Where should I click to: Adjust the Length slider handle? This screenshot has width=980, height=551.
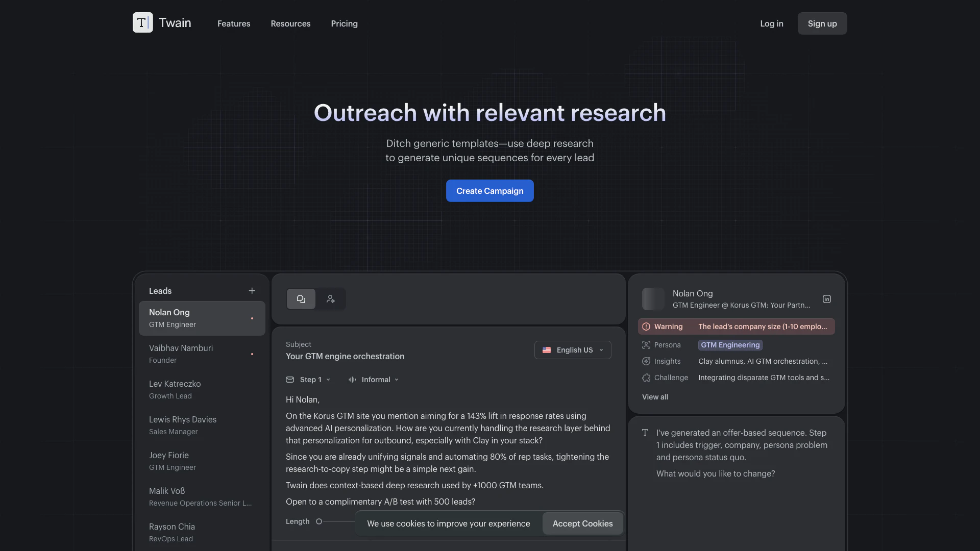coord(319,521)
